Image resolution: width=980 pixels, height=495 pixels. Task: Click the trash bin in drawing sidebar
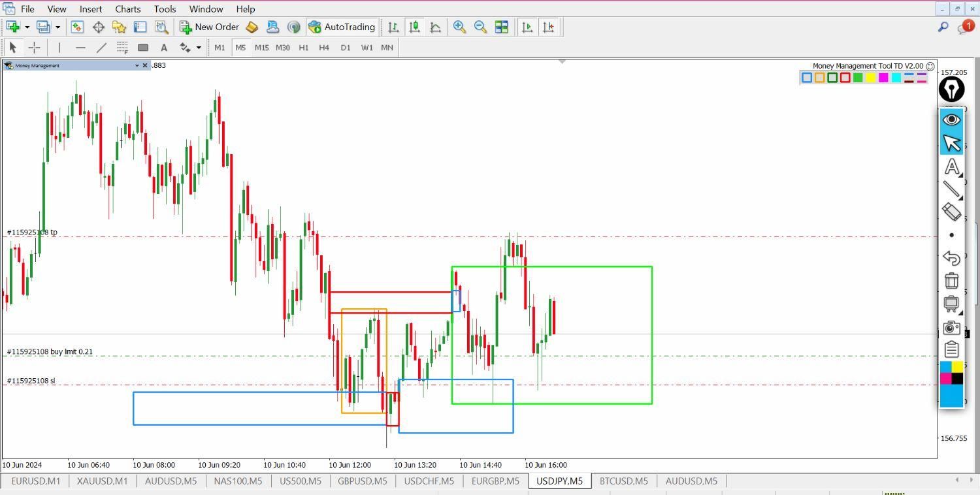pos(951,281)
